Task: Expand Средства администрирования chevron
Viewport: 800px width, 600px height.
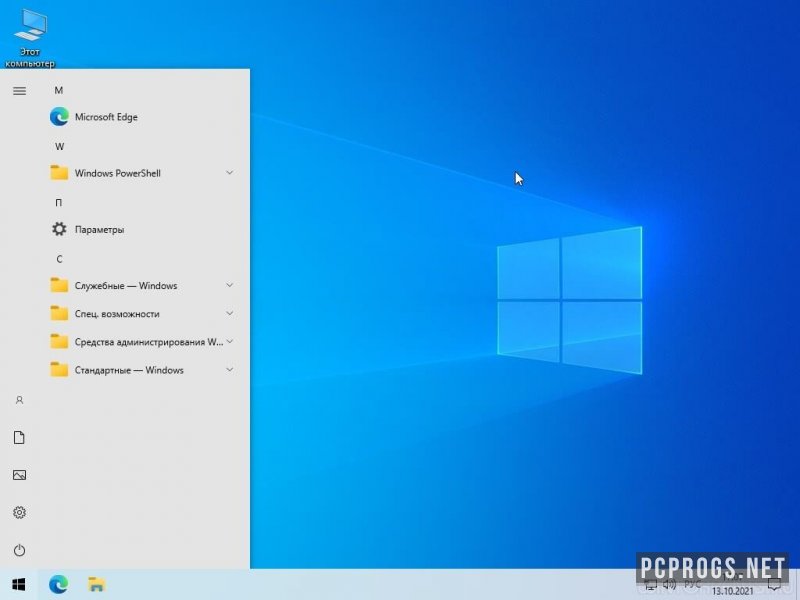Action: (230, 341)
